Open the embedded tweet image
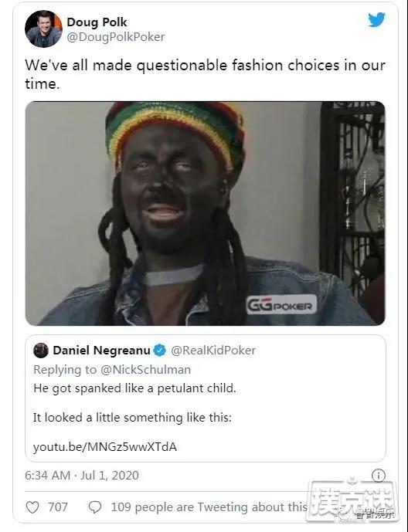 point(206,213)
